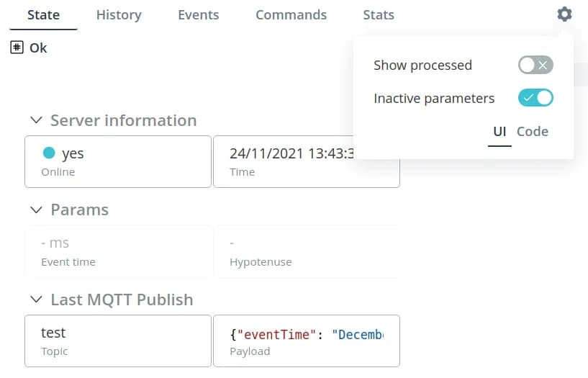588x378 pixels.
Task: Enable the Show processed toggle
Action: [535, 66]
